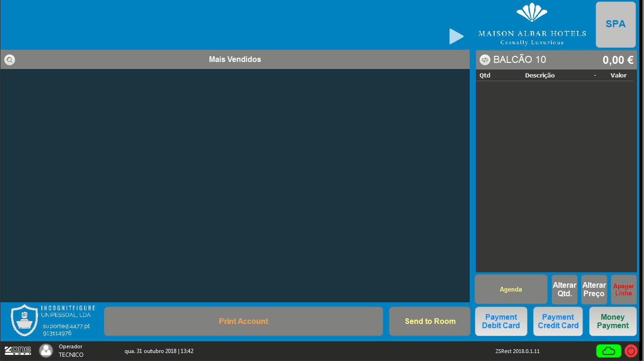
Task: Click the operator user avatar icon
Action: [x=46, y=351]
